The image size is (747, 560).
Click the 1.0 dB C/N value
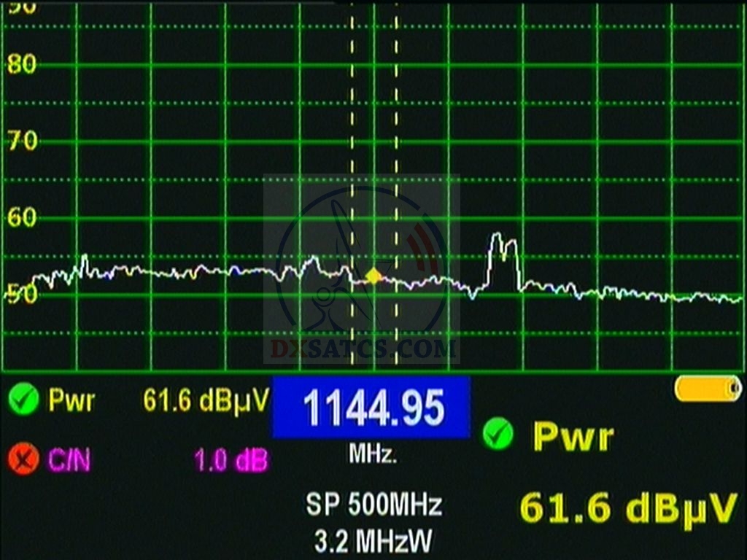click(x=231, y=460)
